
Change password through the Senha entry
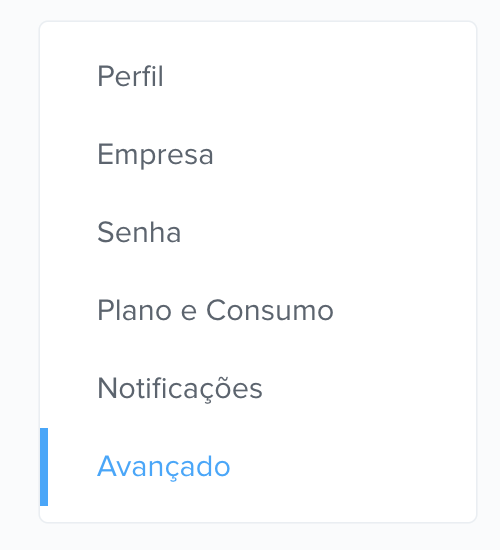coord(139,232)
